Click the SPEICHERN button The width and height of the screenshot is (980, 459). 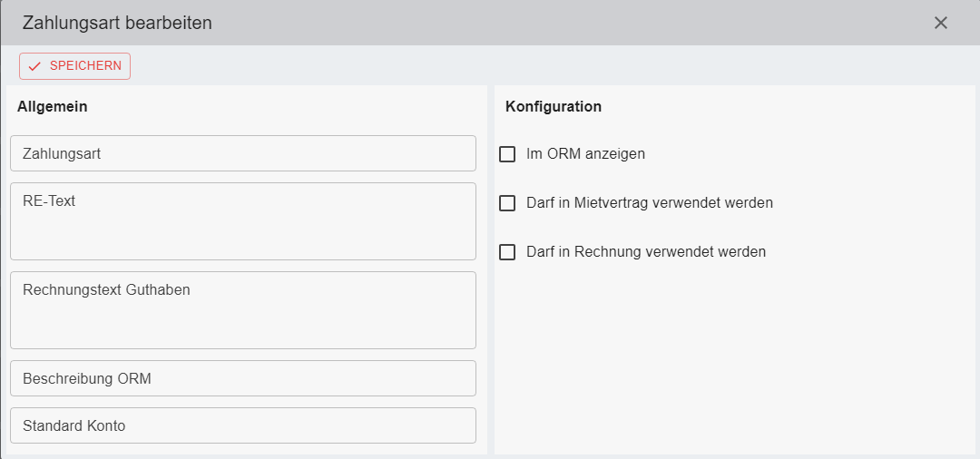pyautogui.click(x=74, y=66)
